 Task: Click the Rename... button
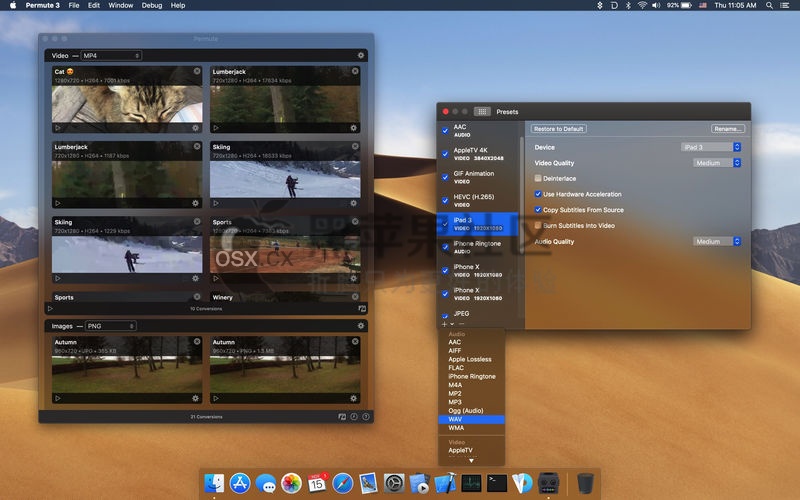(x=728, y=129)
